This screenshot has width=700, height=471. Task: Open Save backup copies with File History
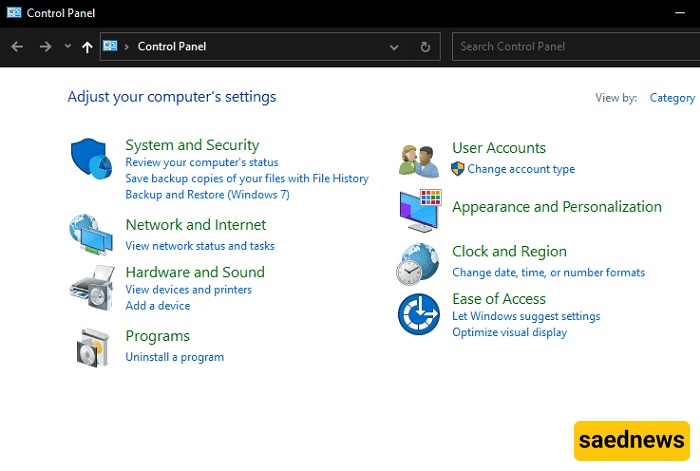[x=247, y=179]
